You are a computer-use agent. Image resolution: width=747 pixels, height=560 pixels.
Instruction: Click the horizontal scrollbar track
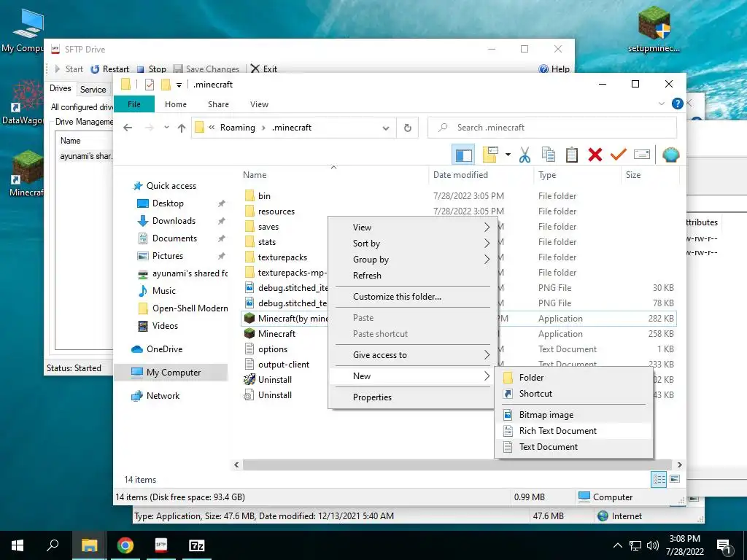pos(458,464)
